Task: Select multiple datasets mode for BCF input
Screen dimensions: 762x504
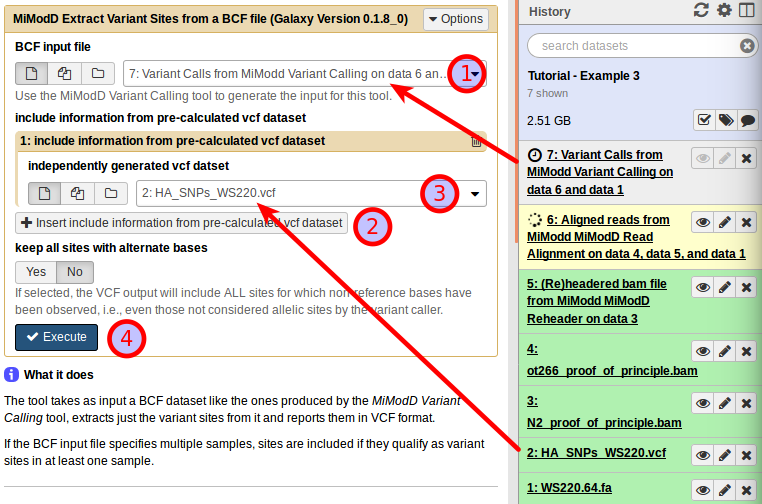Action: 65,73
